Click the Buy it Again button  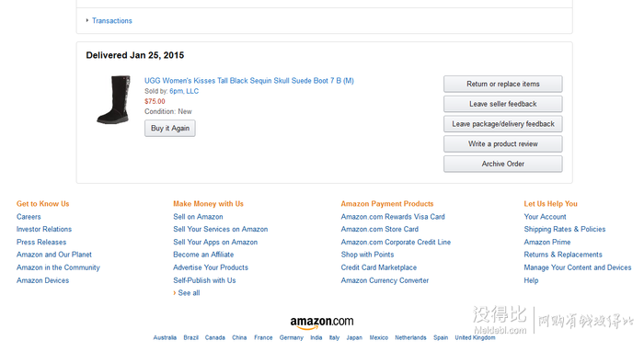(170, 128)
